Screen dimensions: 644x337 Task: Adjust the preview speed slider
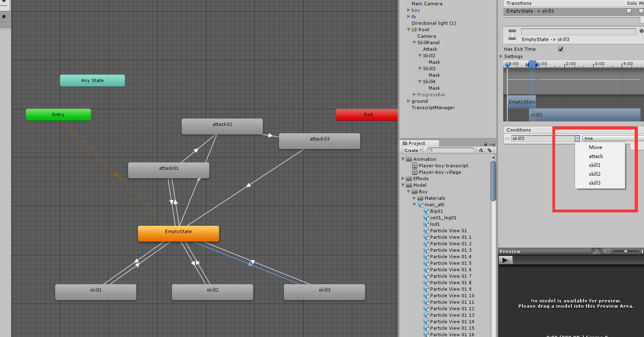coord(626,251)
